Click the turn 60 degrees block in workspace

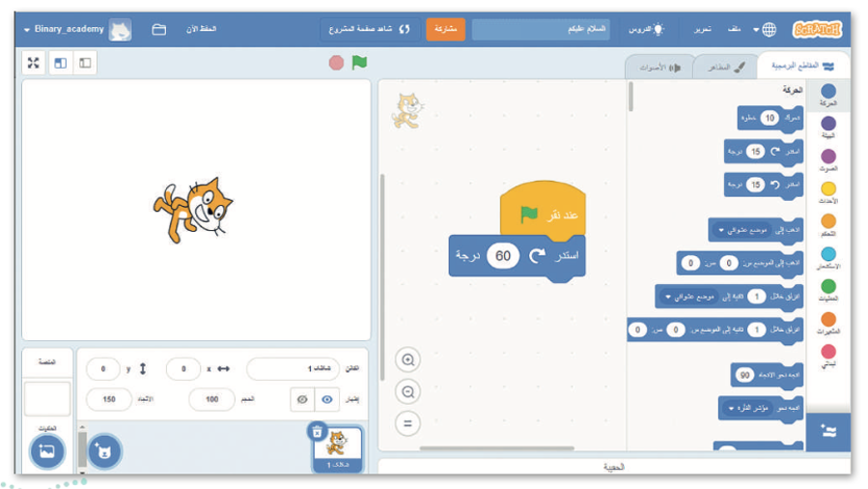coord(518,256)
